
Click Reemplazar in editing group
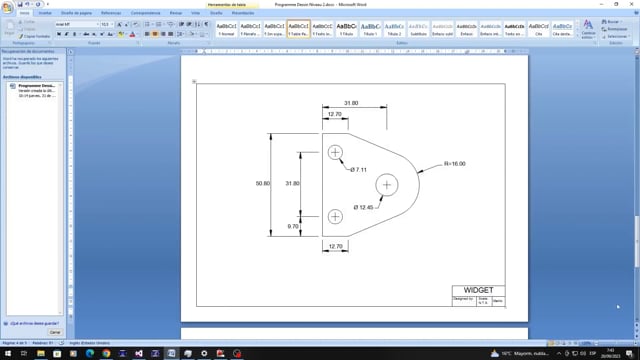(615, 29)
